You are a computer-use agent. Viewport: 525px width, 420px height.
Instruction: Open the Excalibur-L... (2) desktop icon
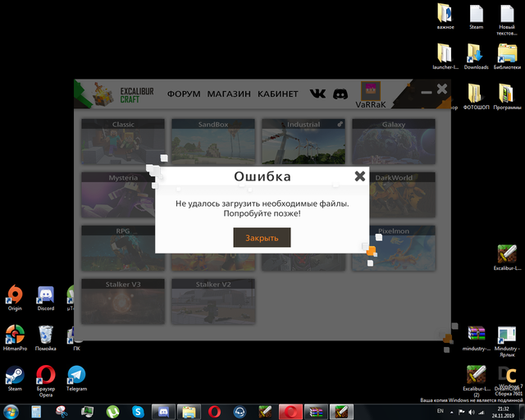[476, 381]
